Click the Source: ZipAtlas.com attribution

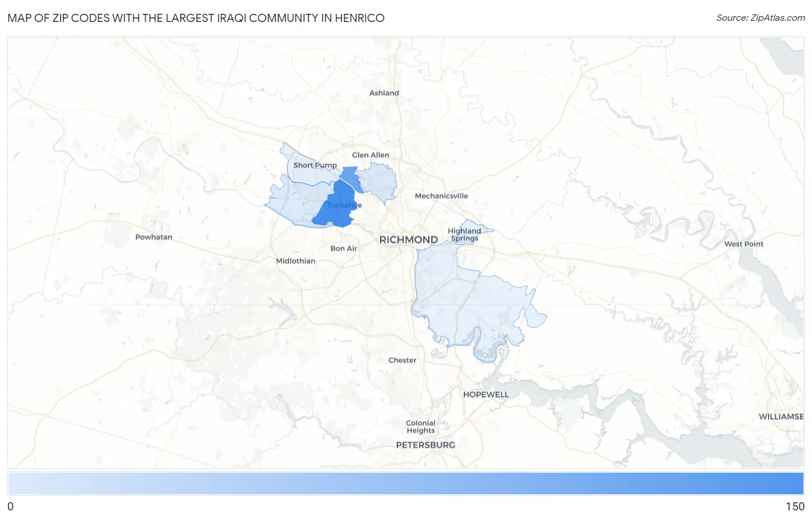(761, 18)
